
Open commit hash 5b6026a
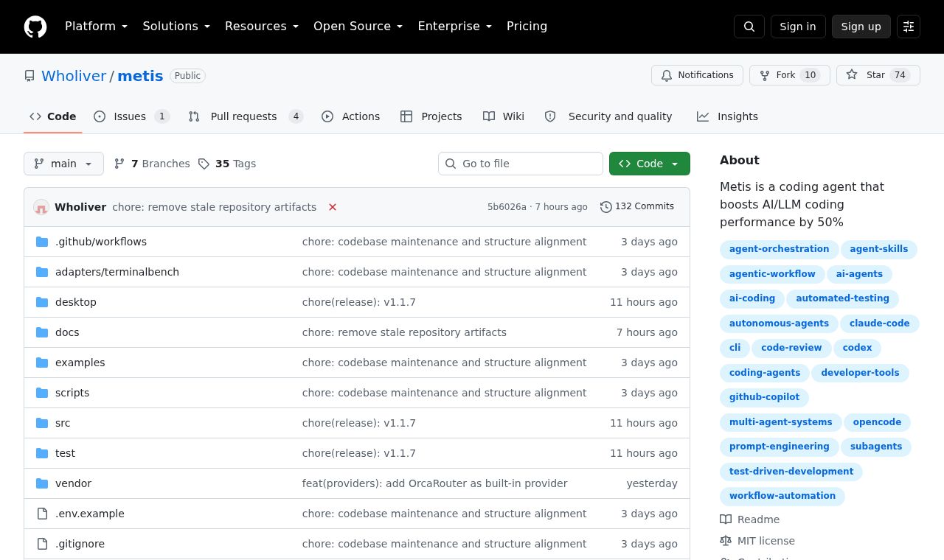pos(507,207)
